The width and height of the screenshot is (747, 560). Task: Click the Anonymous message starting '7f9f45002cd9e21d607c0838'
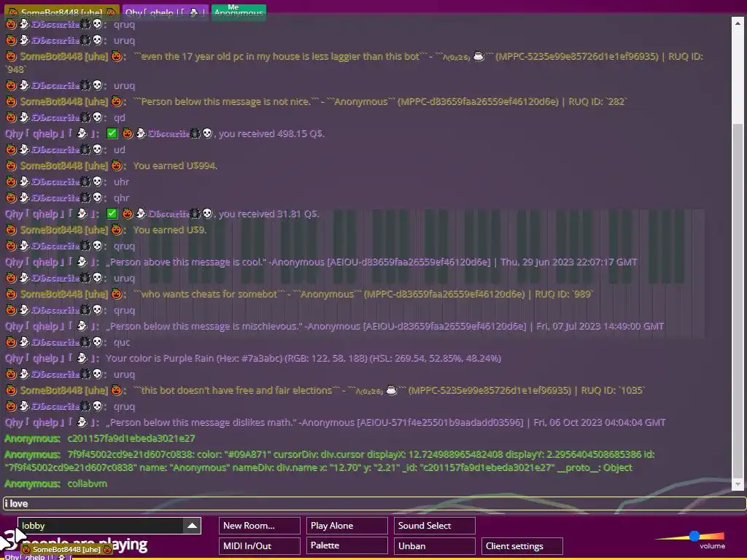click(x=330, y=461)
